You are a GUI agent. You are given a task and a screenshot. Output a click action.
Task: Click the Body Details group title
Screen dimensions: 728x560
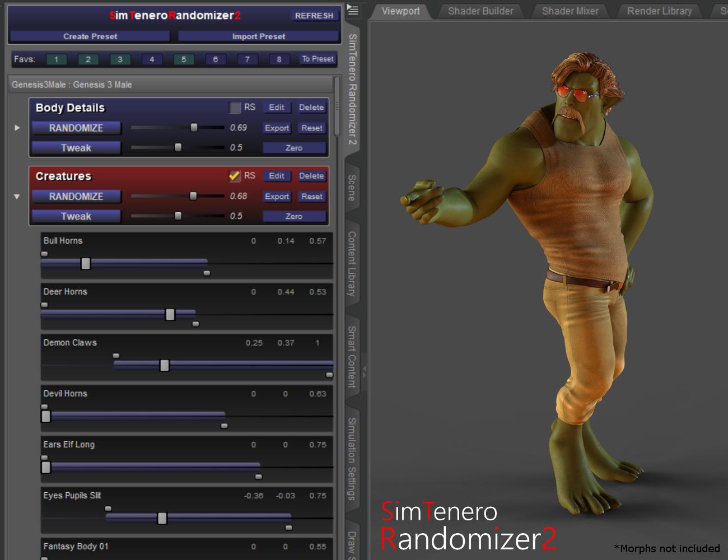tap(70, 108)
